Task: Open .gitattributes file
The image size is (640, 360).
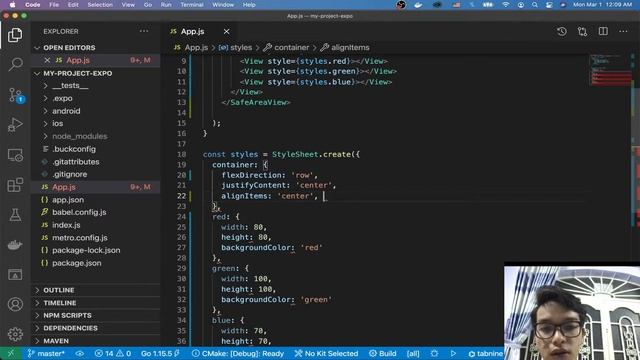Action: click(96, 162)
